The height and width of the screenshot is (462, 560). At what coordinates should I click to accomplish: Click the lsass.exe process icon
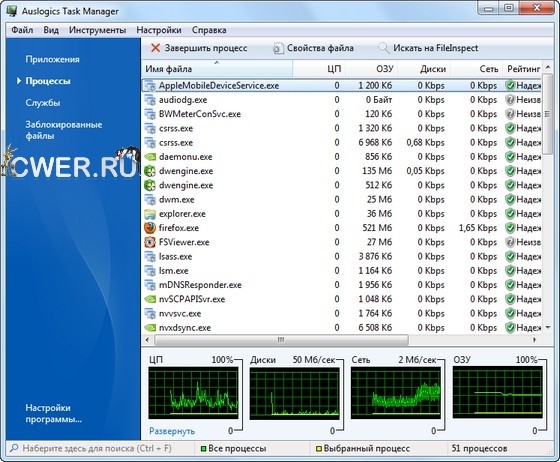pos(150,256)
